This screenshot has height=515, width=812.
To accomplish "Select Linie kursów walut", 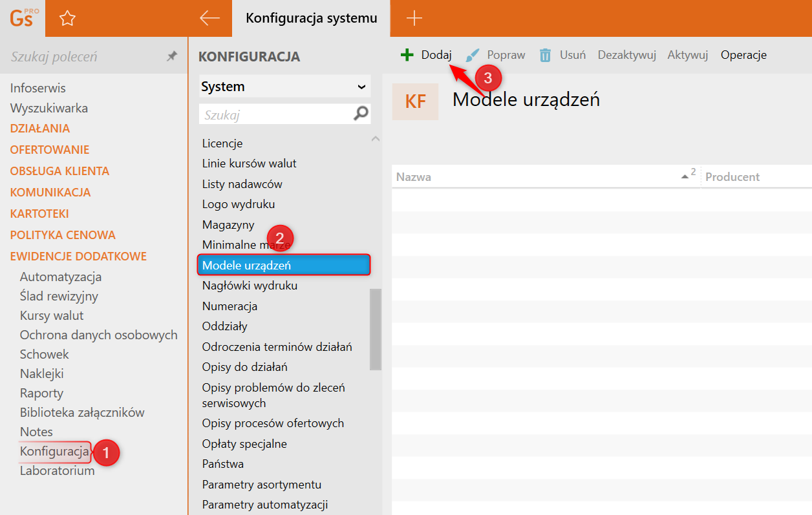I will pyautogui.click(x=250, y=163).
